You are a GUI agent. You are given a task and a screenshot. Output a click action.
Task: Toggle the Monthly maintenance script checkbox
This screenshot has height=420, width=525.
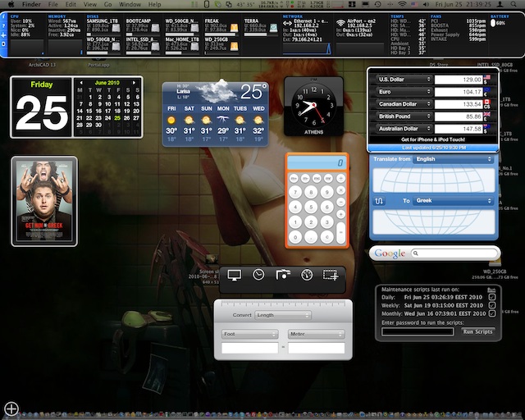(x=492, y=313)
